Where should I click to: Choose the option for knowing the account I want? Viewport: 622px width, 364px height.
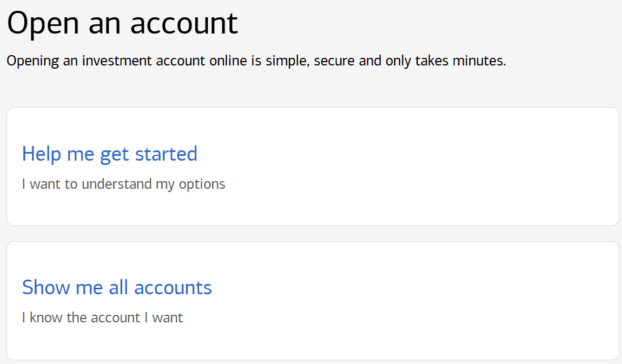pyautogui.click(x=117, y=287)
